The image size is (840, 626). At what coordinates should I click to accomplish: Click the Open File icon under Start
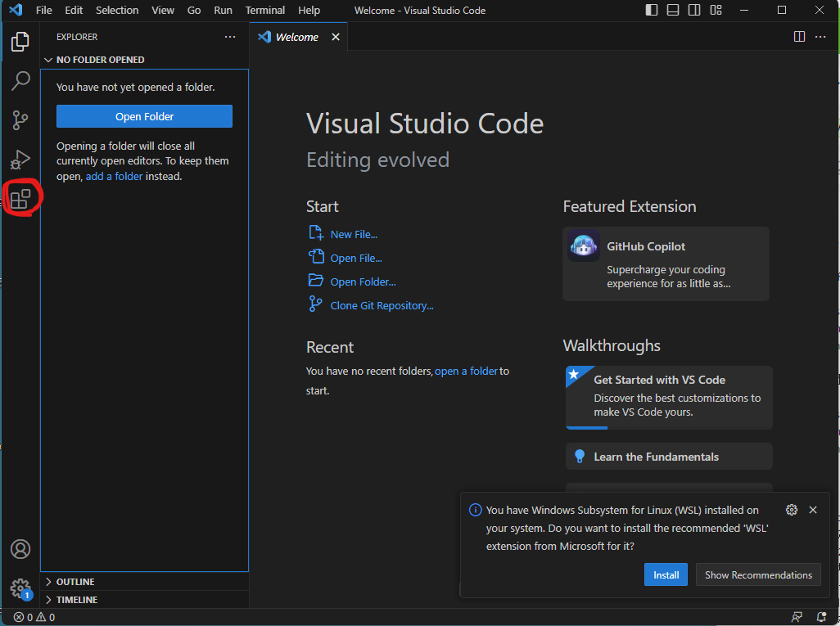click(x=316, y=256)
